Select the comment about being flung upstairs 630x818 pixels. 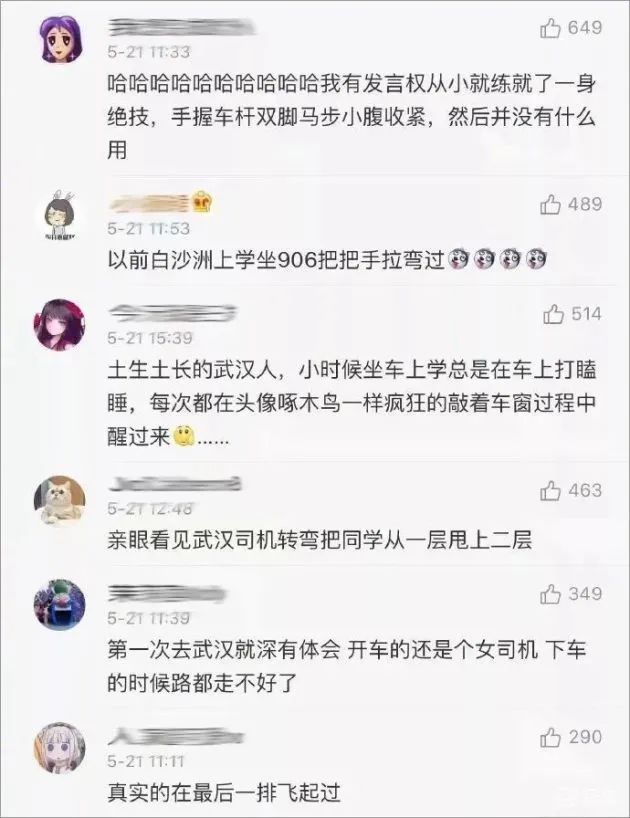click(x=320, y=540)
